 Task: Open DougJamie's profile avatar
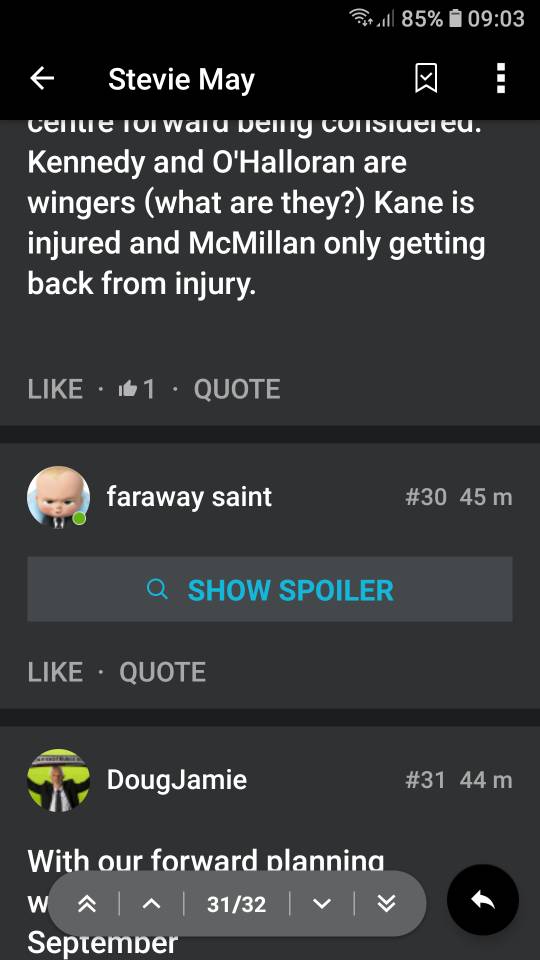click(x=58, y=779)
